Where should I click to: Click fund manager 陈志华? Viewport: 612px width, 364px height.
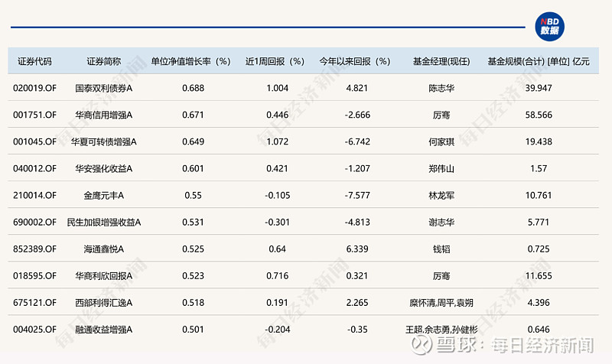(x=441, y=88)
